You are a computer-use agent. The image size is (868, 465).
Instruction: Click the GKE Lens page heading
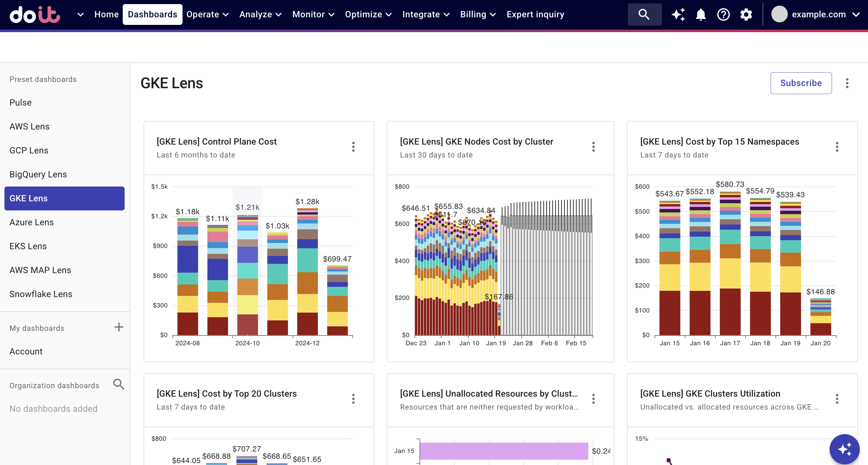pos(172,83)
